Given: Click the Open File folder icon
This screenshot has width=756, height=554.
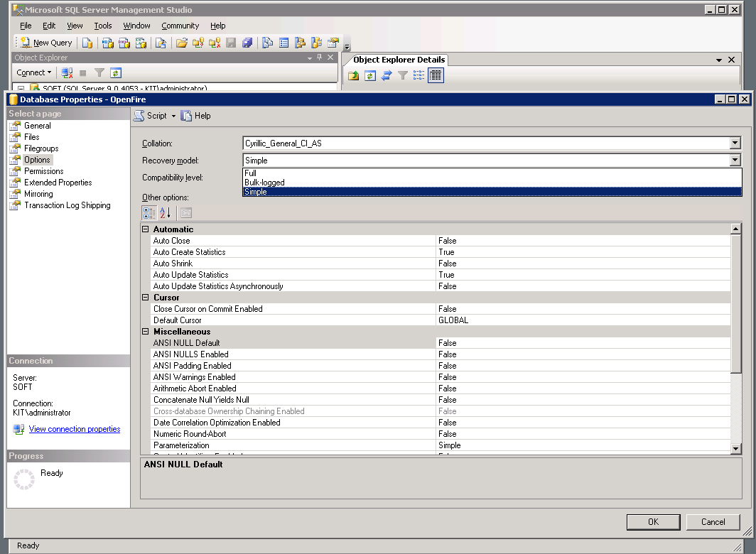Looking at the screenshot, I should coord(182,43).
